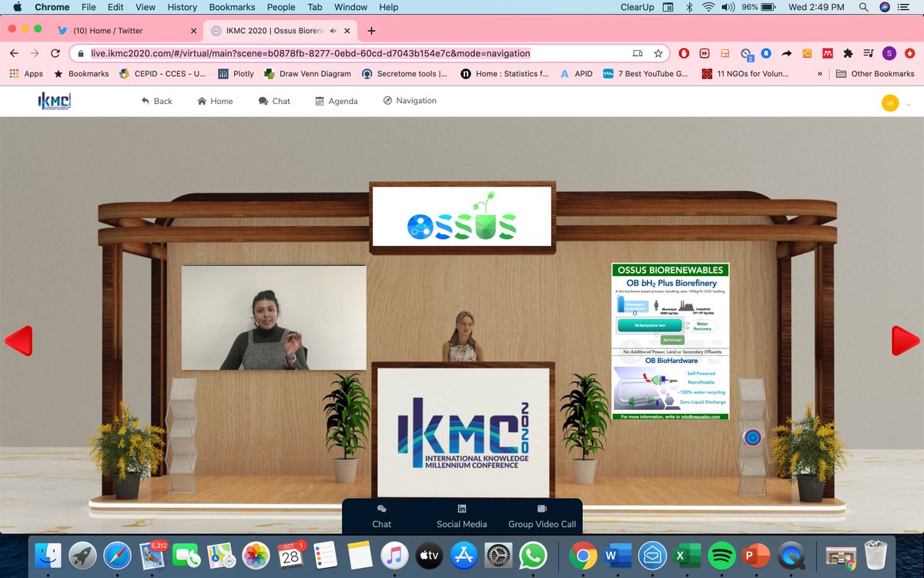Click the browser forward arrow
The image size is (924, 578).
[x=35, y=53]
